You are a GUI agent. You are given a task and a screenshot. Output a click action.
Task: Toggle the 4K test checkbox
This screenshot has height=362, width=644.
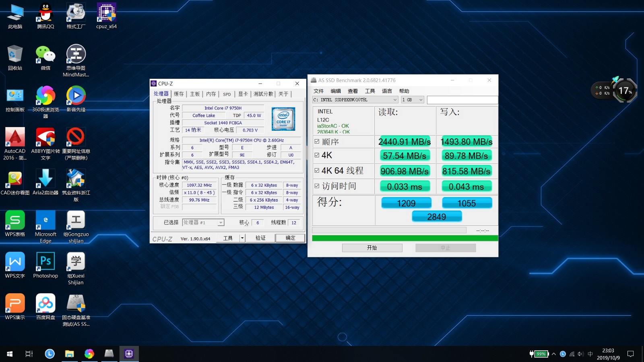coord(317,155)
